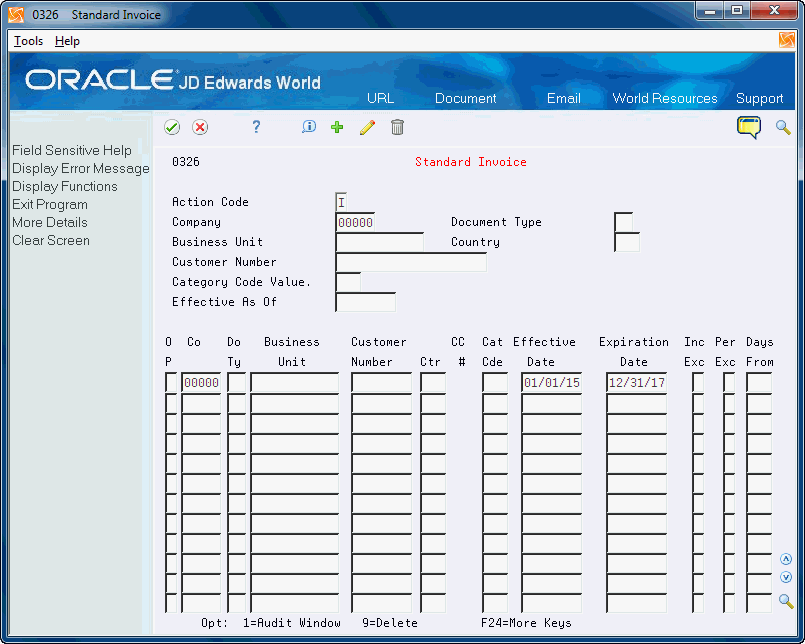The image size is (805, 644).
Task: Open World Resources header link
Action: (665, 98)
